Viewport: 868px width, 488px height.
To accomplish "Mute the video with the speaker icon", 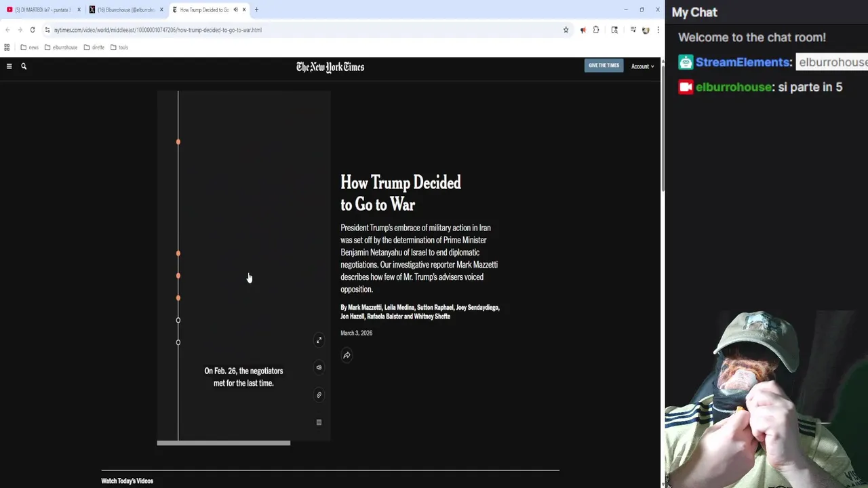I will 319,367.
